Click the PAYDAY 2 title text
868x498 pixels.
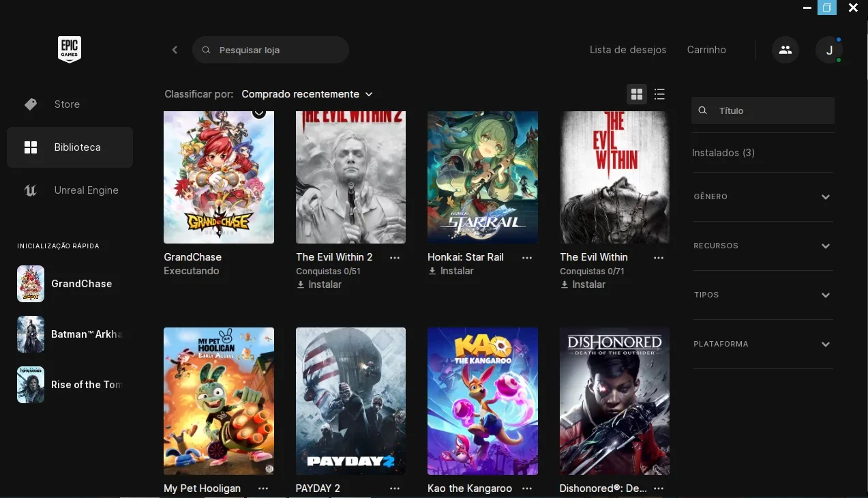(318, 488)
